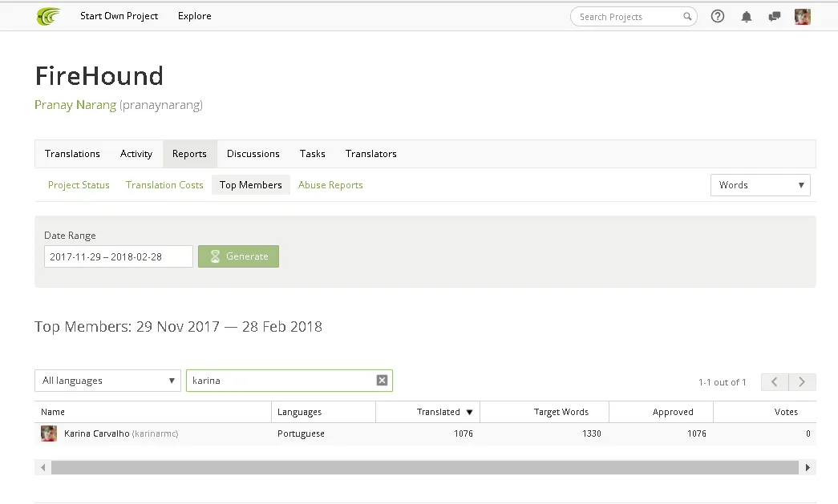The image size is (838, 504).
Task: Sort by the Name column header
Action: tap(153, 412)
